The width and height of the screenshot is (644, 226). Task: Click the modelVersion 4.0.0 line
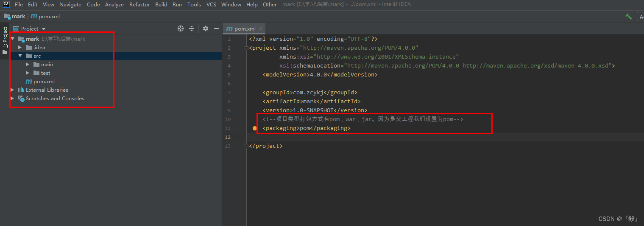click(x=320, y=75)
